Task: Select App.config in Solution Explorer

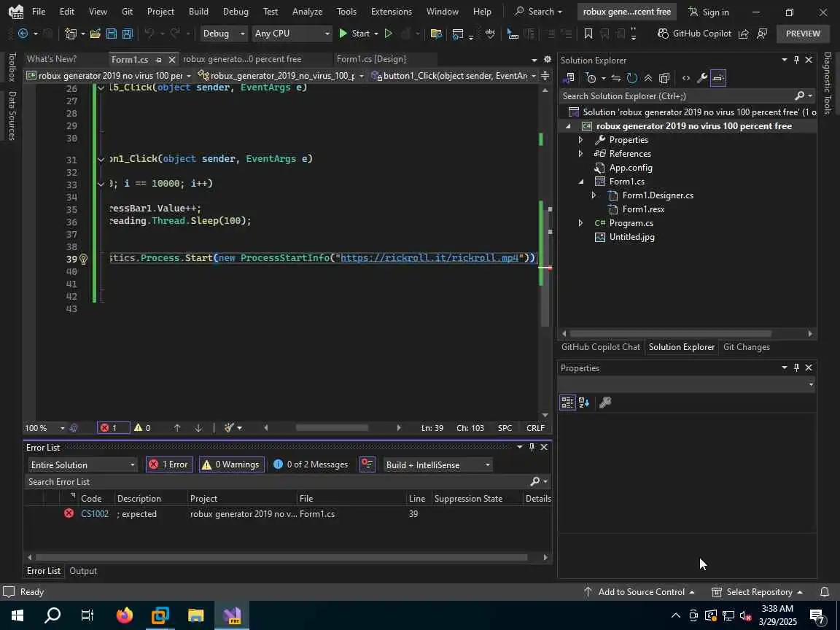Action: [631, 168]
